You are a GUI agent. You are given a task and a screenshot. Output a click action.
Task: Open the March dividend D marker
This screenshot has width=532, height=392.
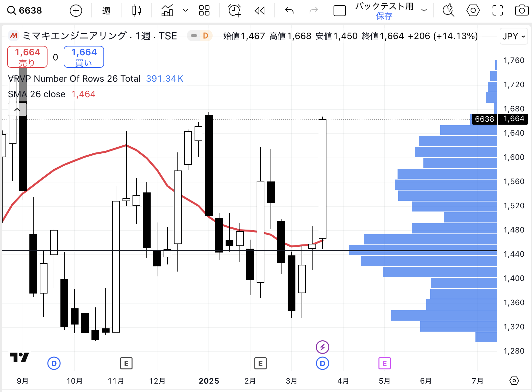click(323, 363)
